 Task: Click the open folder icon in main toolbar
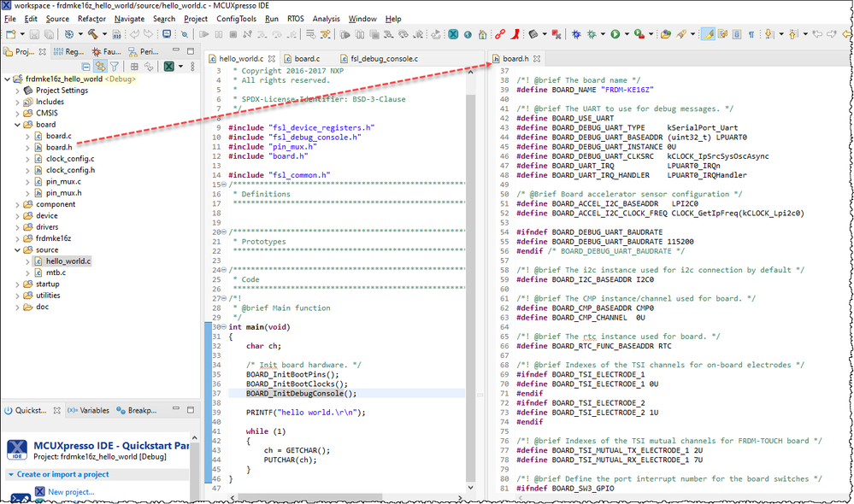[x=665, y=34]
